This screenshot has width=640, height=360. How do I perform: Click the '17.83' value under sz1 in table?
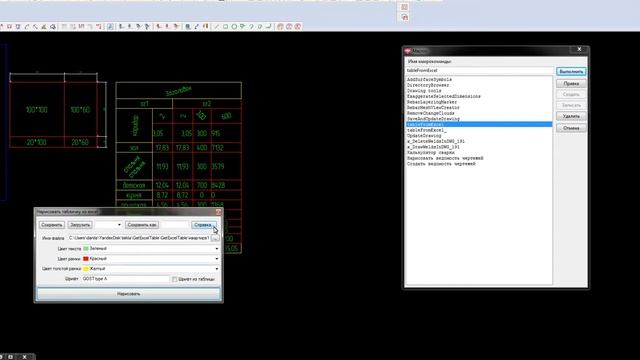[x=162, y=148]
